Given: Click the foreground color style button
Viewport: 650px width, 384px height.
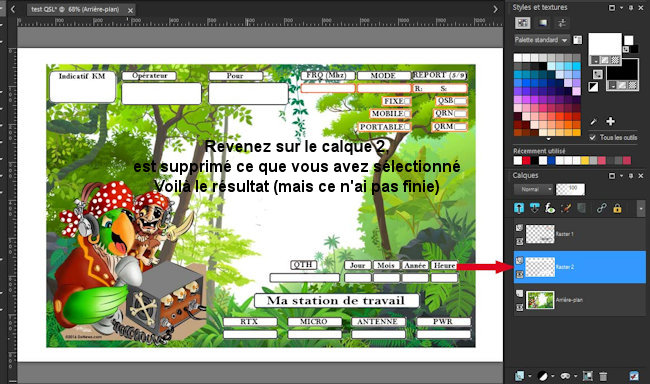Looking at the screenshot, I should pos(595,61).
